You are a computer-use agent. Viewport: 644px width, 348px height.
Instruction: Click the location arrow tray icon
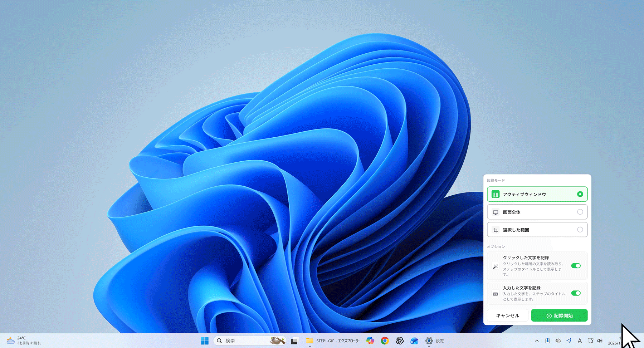[569, 341]
